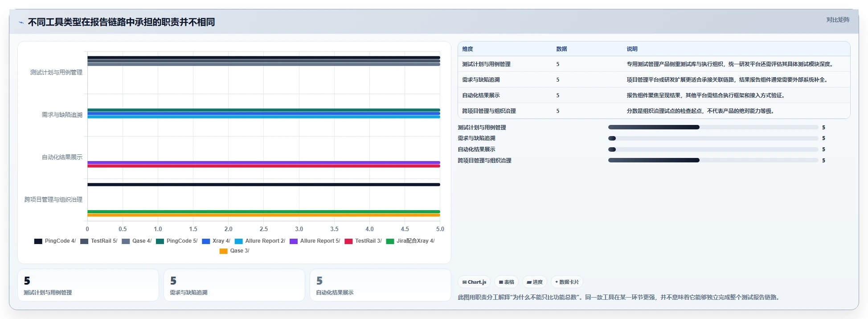Click score 5 beside 自动化结果展示 progress bar
Screen dimensions: 868x319
click(823, 149)
